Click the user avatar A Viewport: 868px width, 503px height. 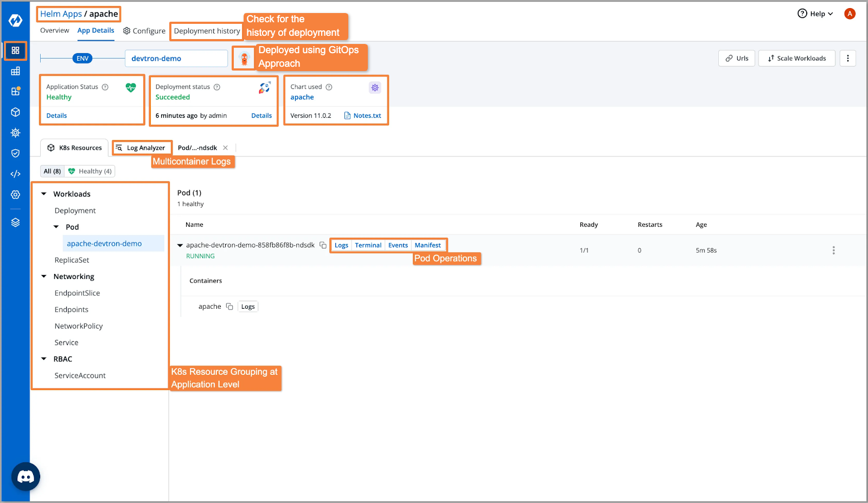(x=850, y=14)
